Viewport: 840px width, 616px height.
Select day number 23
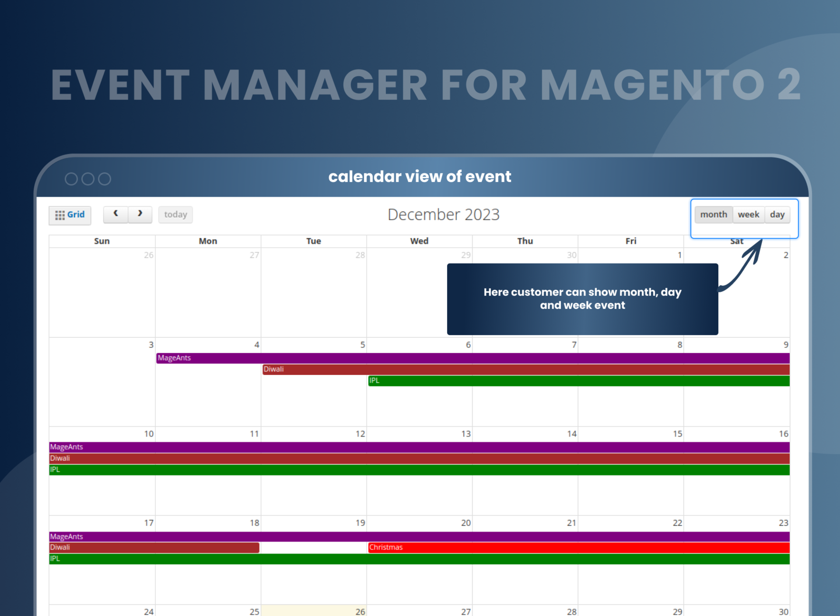(x=783, y=523)
